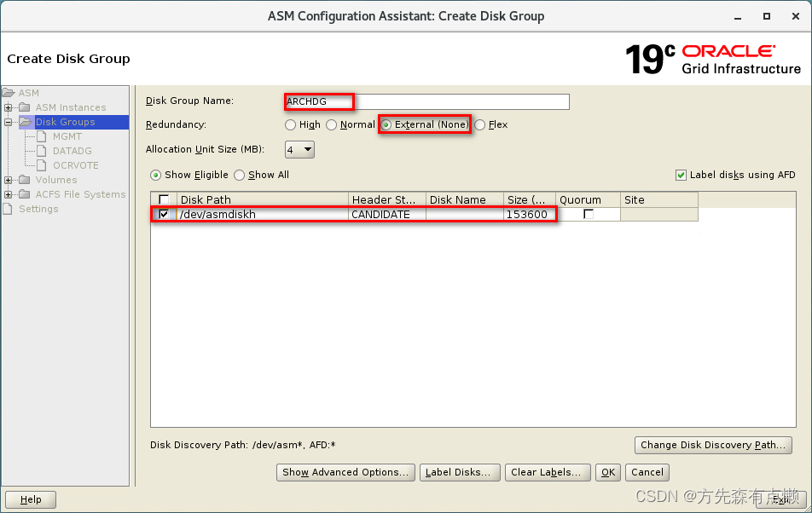Click the OCRVOTE disk group document icon
The image size is (812, 513).
[42, 165]
